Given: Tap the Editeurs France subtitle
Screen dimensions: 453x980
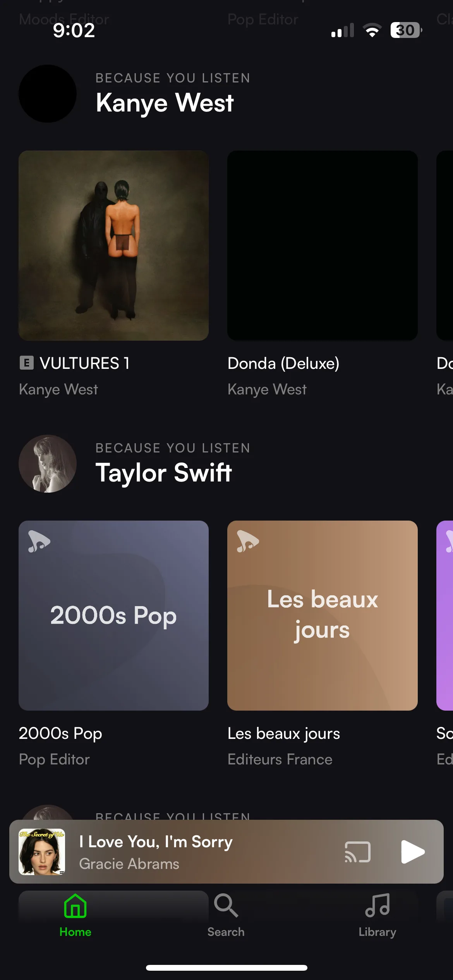Looking at the screenshot, I should (x=280, y=759).
